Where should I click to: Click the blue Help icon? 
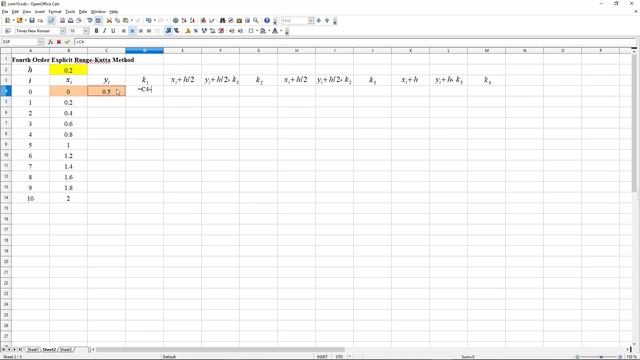click(267, 20)
